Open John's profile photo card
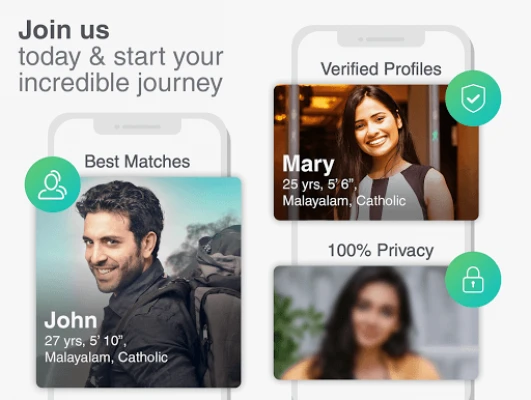The image size is (531, 400). coord(139,282)
